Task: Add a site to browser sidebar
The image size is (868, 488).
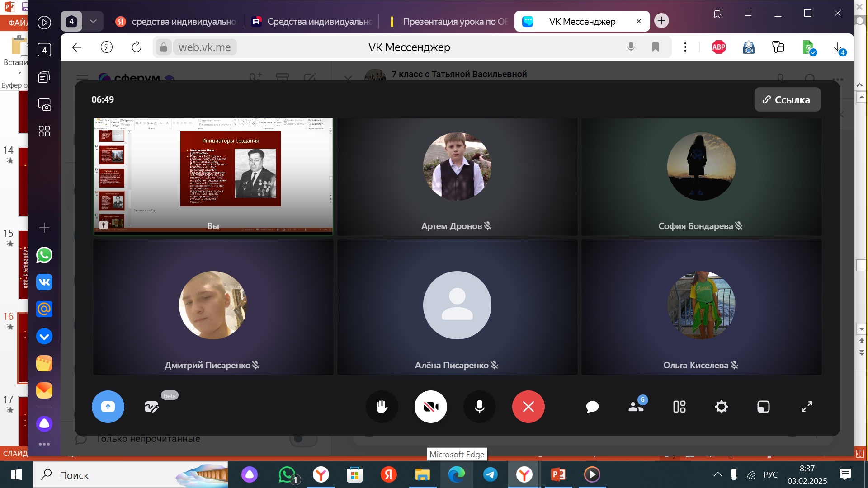Action: point(44,228)
